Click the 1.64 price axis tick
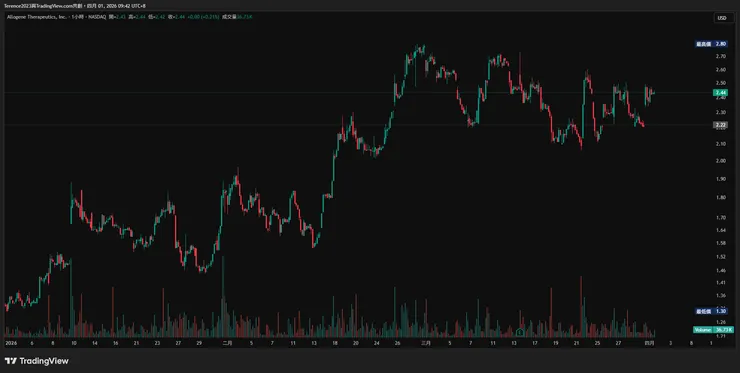This screenshot has height=373, width=740. (x=721, y=230)
